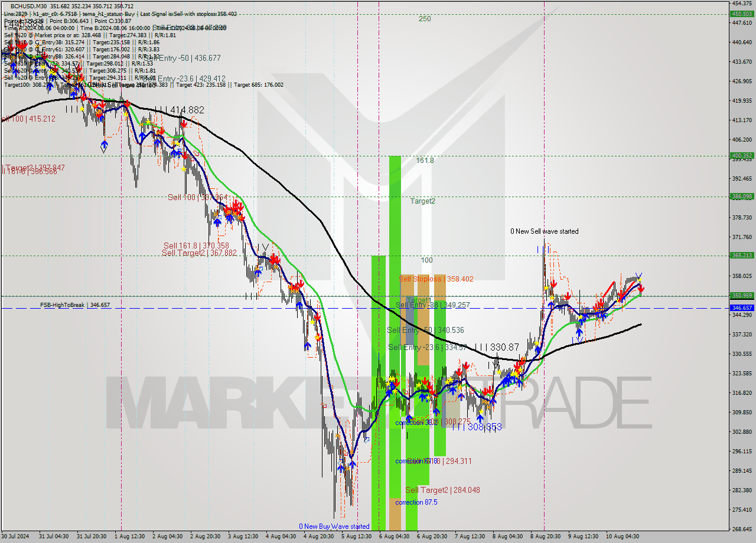Click the 'Sell Entry -23.6 | 429.412' label
The width and height of the screenshot is (756, 543).
click(x=183, y=78)
